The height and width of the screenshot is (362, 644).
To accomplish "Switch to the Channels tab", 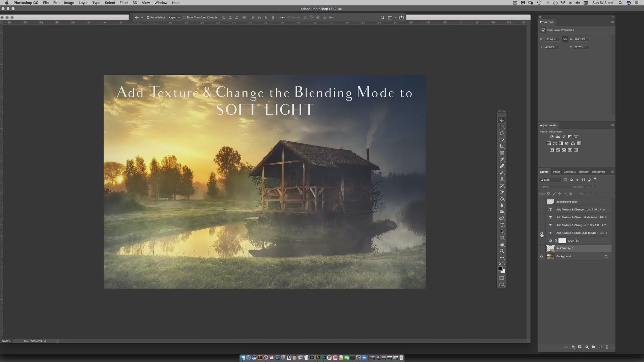I will 569,172.
